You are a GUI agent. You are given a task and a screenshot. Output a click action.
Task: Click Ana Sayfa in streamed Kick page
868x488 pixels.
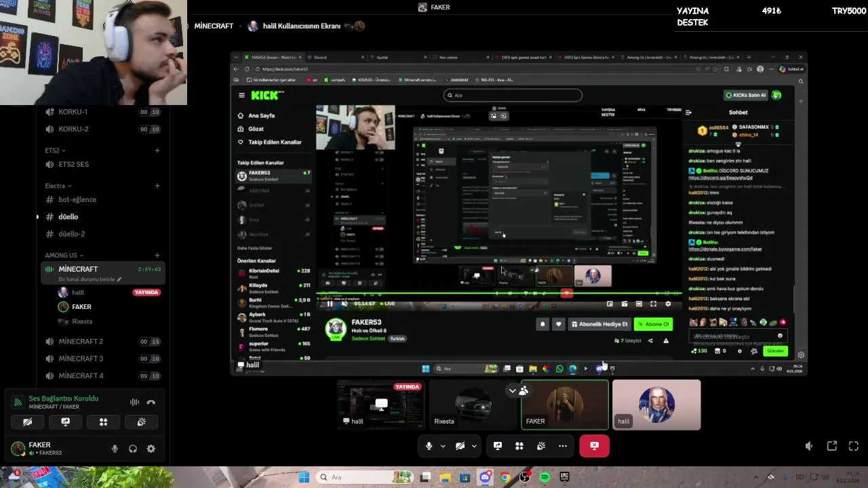tap(261, 116)
